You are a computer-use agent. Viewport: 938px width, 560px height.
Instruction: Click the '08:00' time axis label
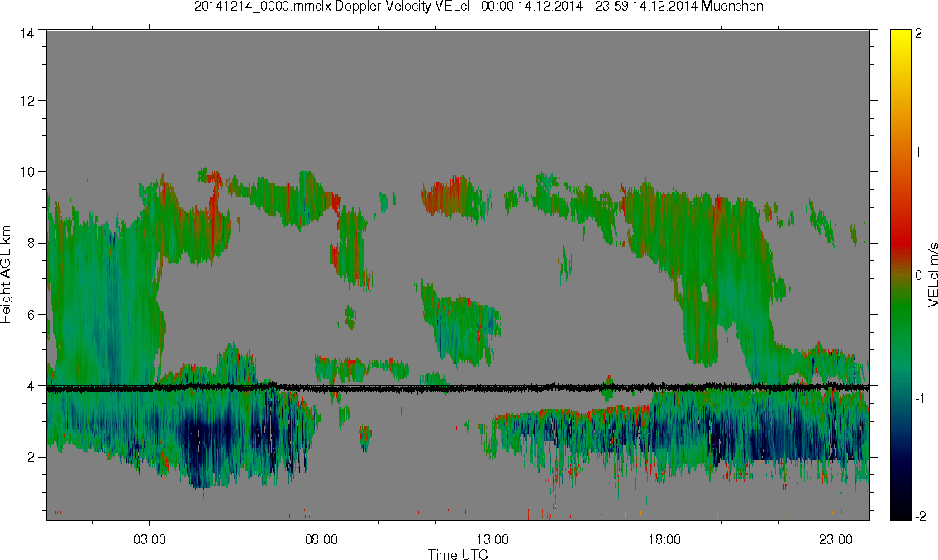click(321, 539)
